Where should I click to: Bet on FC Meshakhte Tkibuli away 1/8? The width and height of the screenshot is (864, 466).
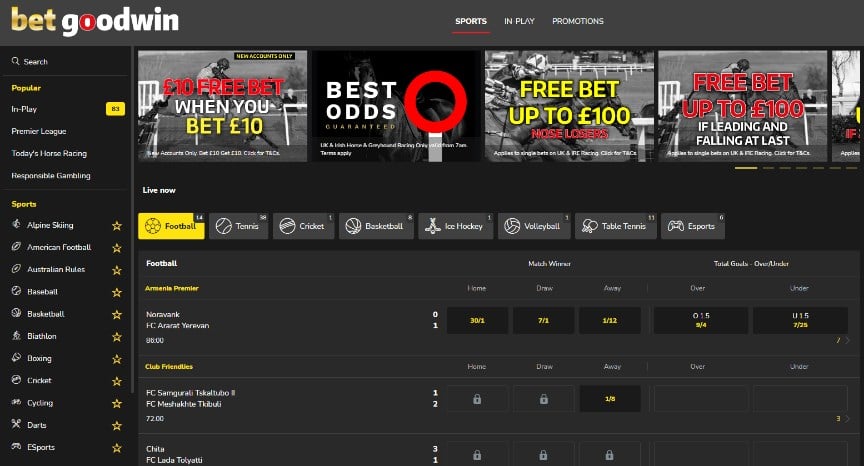click(x=609, y=399)
